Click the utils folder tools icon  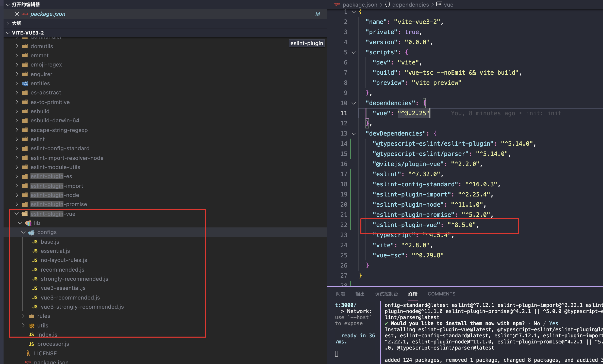32,326
